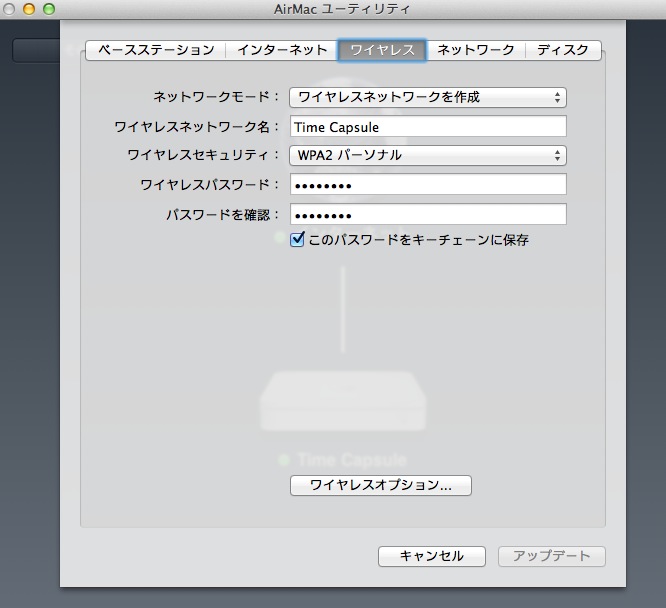Image resolution: width=666 pixels, height=608 pixels.
Task: Uncheck このパスワードをキーチェーンに保存 checkbox
Action: [x=297, y=239]
